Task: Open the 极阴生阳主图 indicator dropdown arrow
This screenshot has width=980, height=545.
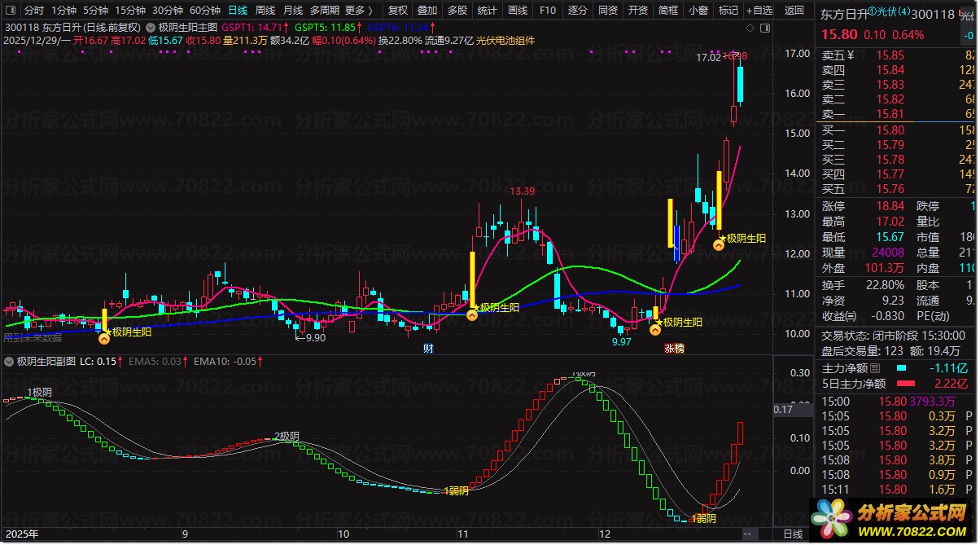Action: click(x=151, y=26)
